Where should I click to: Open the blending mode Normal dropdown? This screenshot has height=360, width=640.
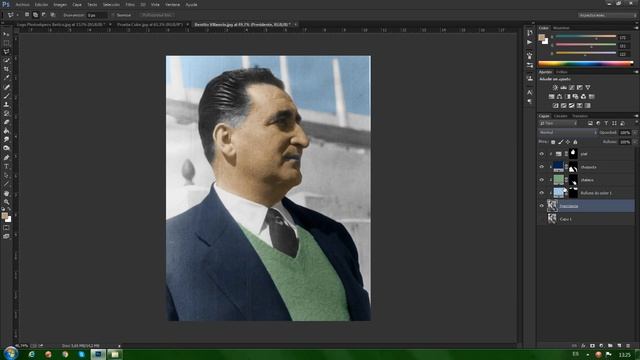[567, 133]
